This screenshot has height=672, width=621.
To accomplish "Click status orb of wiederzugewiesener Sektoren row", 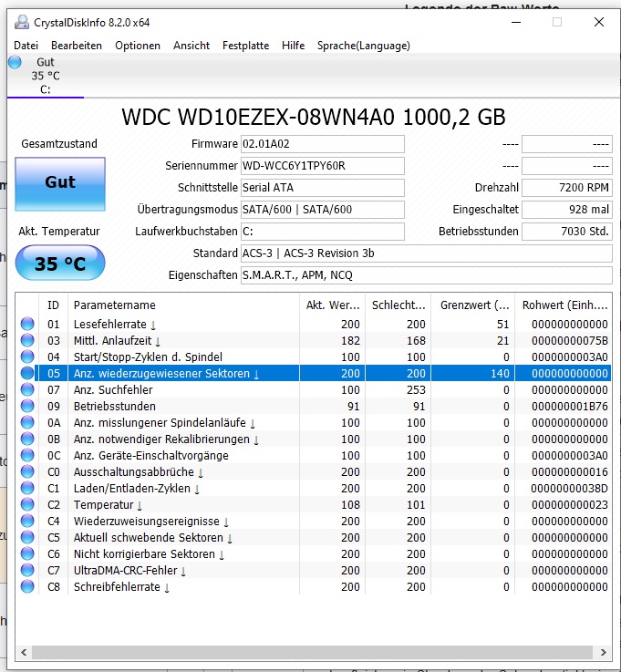I will tap(27, 373).
